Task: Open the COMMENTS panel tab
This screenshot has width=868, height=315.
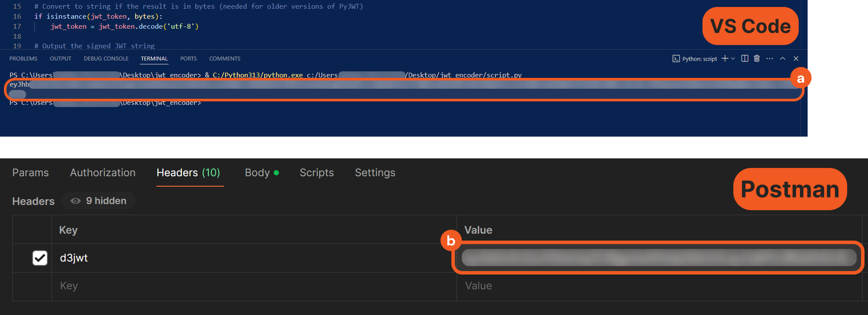Action: point(225,59)
